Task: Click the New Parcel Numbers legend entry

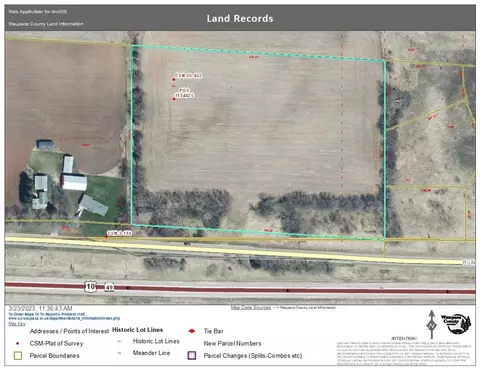Action: pos(232,343)
